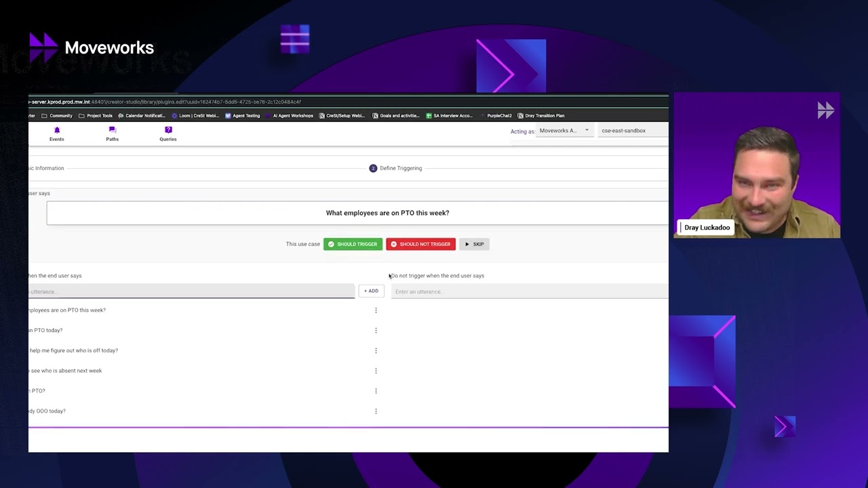Open options menu for 'employees are on PTO this week?'
The height and width of the screenshot is (488, 868).
pyautogui.click(x=376, y=310)
